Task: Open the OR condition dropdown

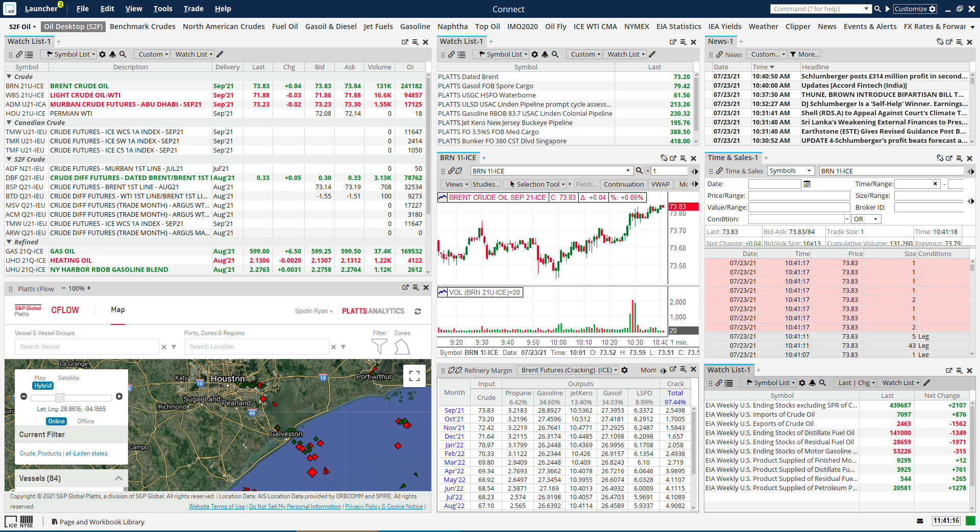Action: pos(866,219)
